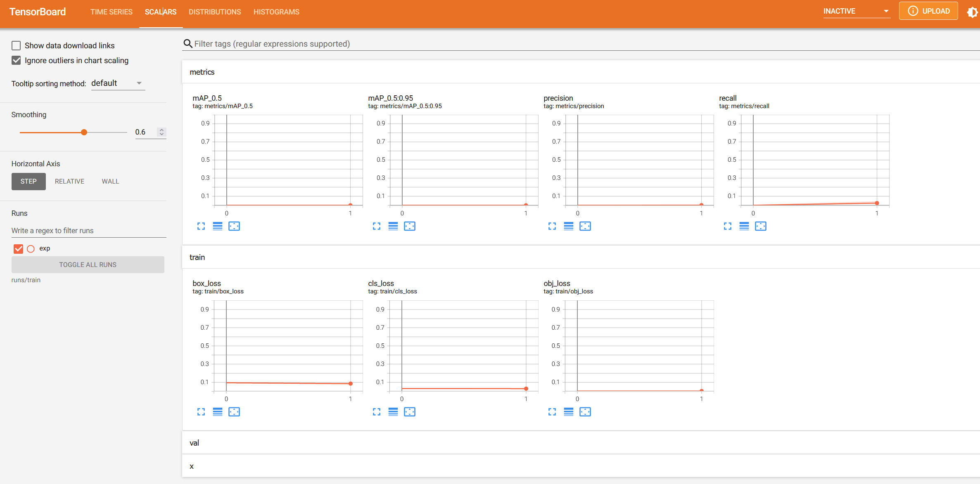Click the mAP_0.5 chart plot area
The height and width of the screenshot is (484, 980).
click(288, 160)
